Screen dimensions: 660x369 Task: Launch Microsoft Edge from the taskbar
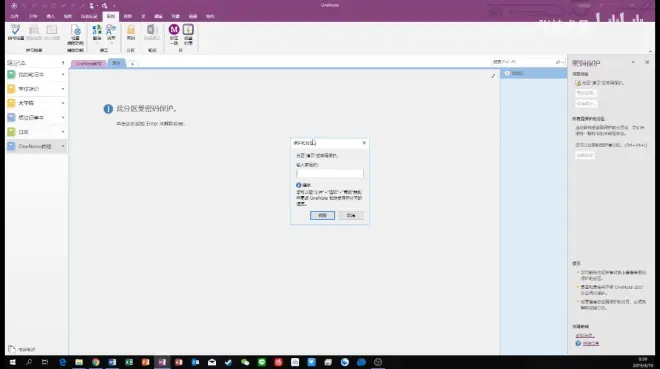(62, 362)
